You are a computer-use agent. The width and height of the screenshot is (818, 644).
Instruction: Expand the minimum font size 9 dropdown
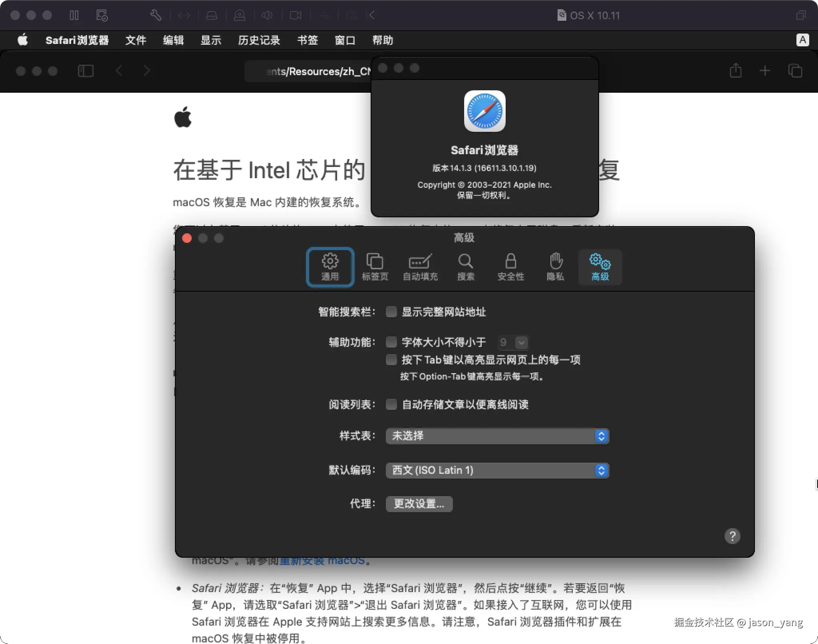coord(521,342)
